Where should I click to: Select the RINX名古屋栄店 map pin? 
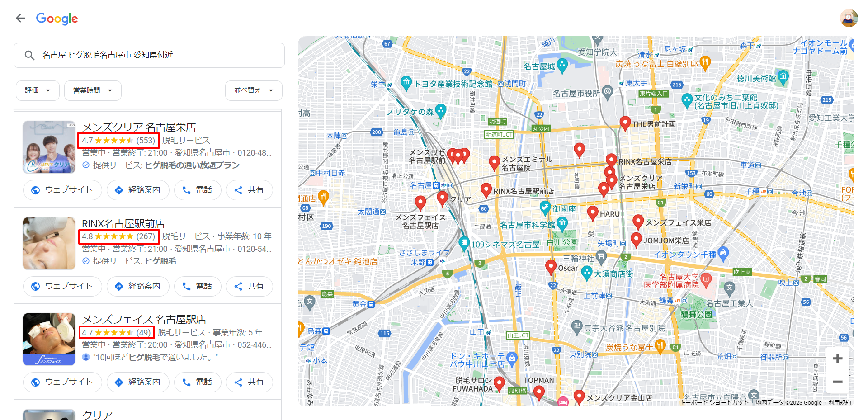[611, 160]
